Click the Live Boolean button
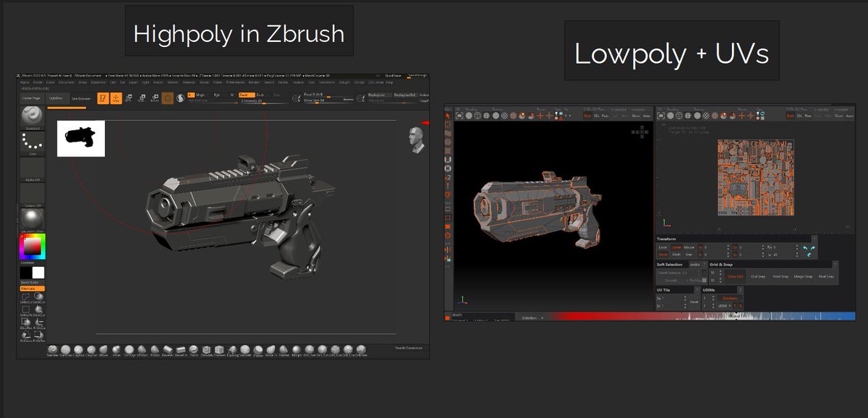This screenshot has height=418, width=868. click(81, 99)
